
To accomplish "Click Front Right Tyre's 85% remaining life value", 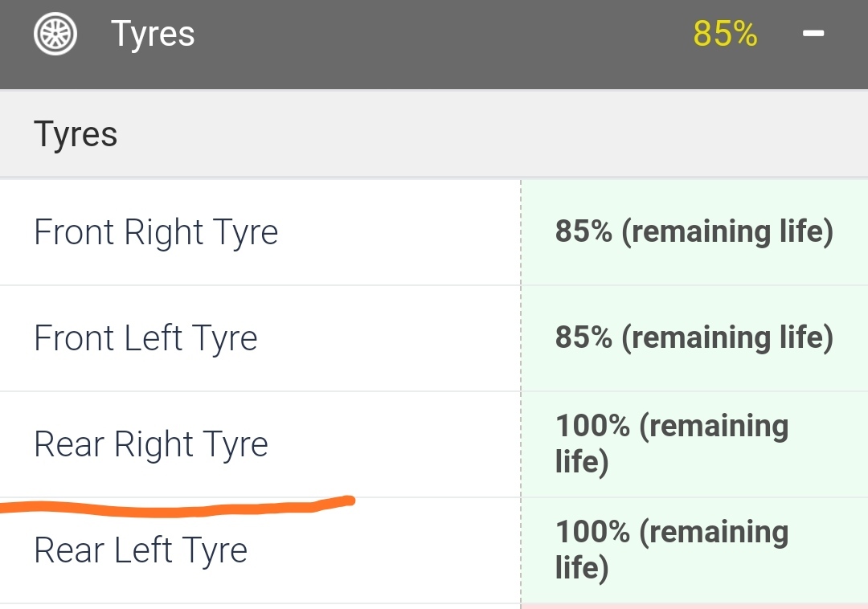I will [694, 231].
